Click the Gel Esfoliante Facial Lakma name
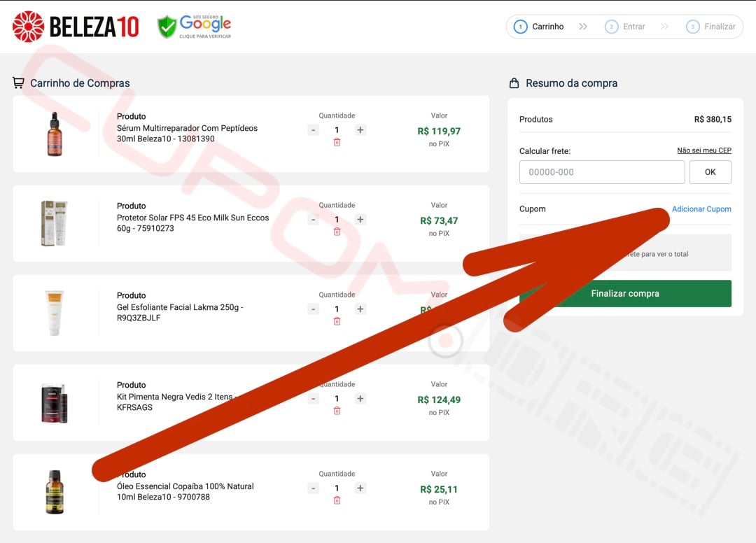Screen dimensions: 756x543 tap(180, 313)
